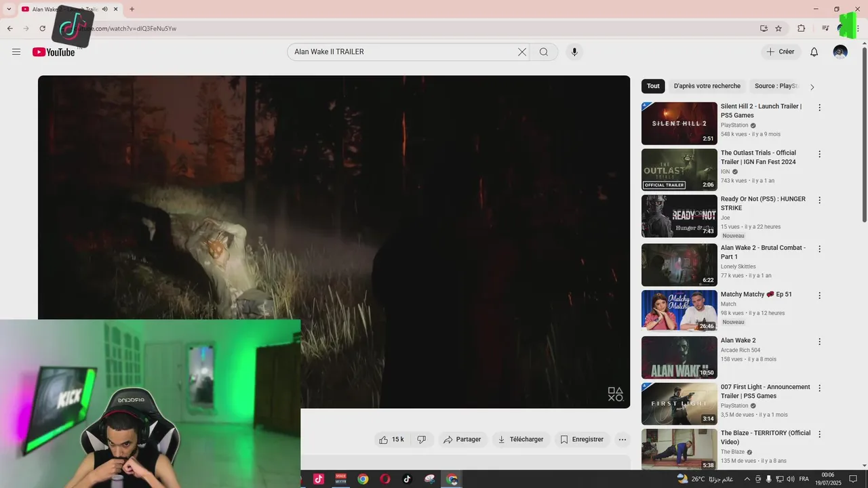Open the Opera icon in taskbar
This screenshot has height=488, width=868.
point(385,479)
